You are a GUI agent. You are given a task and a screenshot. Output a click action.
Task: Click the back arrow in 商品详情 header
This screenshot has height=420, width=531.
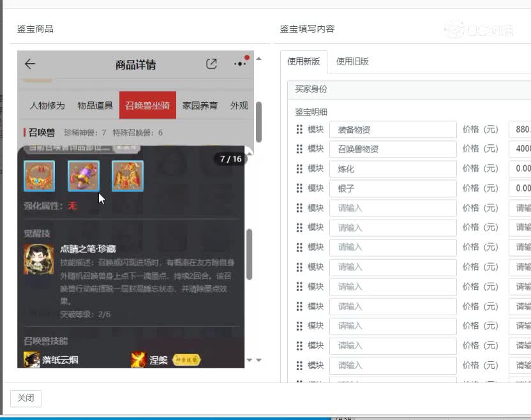31,64
